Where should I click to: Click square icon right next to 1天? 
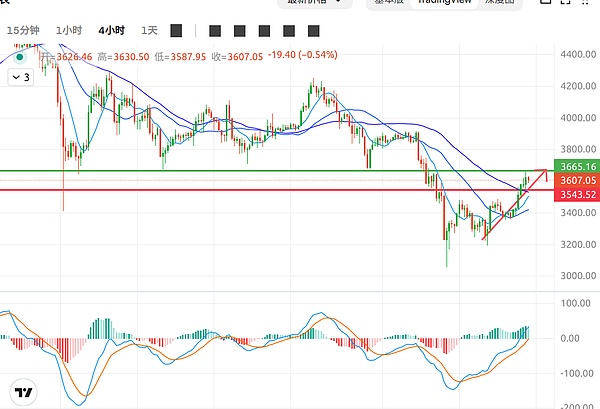tap(177, 31)
